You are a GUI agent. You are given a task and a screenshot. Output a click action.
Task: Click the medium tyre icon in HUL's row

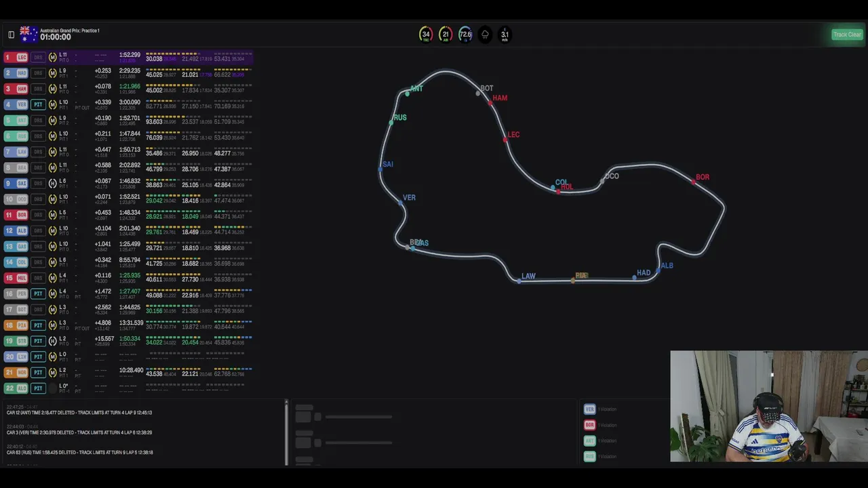click(53, 278)
